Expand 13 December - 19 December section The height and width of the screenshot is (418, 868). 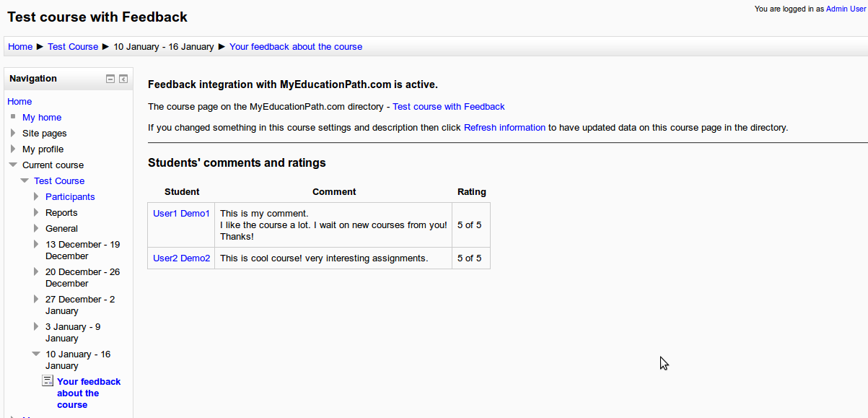(36, 244)
